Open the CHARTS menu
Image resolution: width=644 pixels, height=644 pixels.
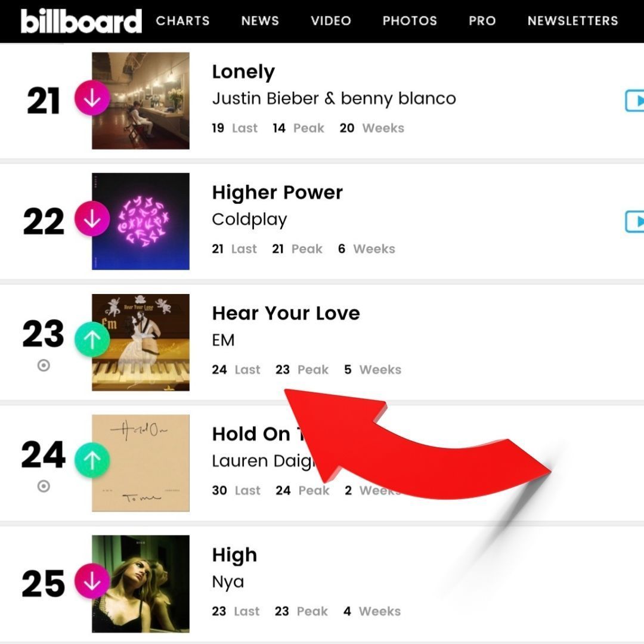(182, 21)
